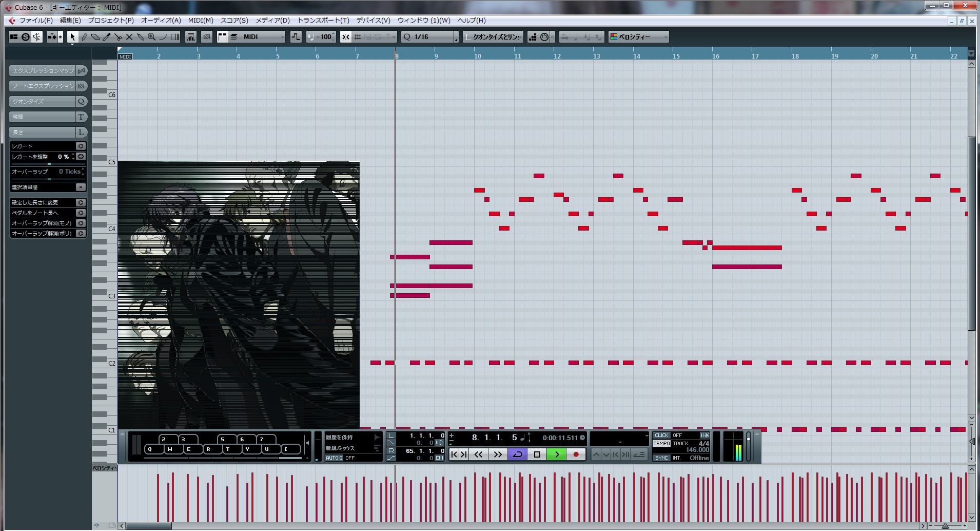Toggle the Snap on/off button

[346, 37]
